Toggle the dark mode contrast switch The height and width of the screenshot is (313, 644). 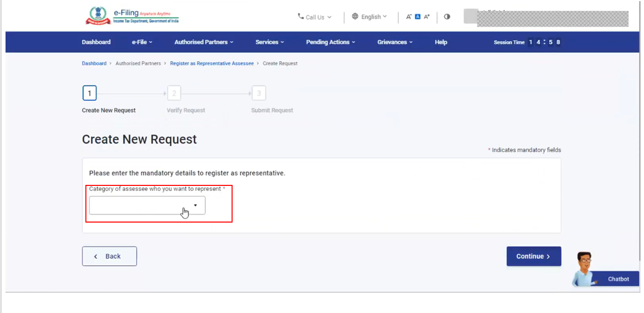(447, 17)
